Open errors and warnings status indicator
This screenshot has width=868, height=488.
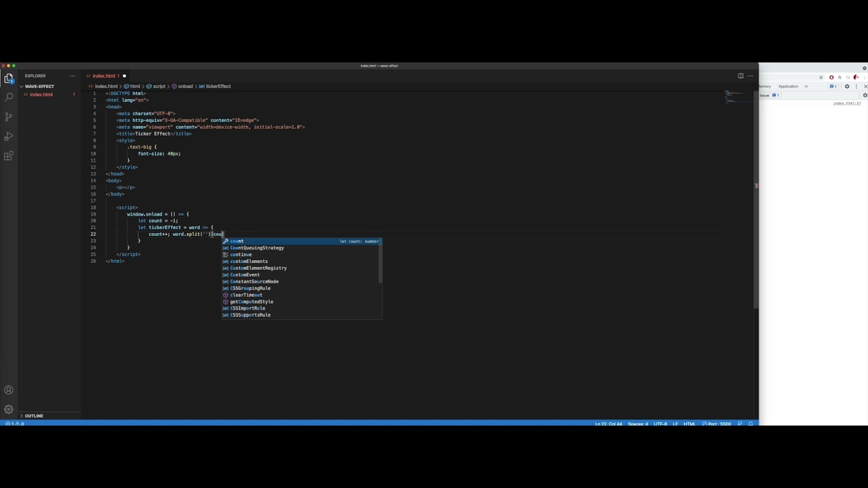click(15, 424)
